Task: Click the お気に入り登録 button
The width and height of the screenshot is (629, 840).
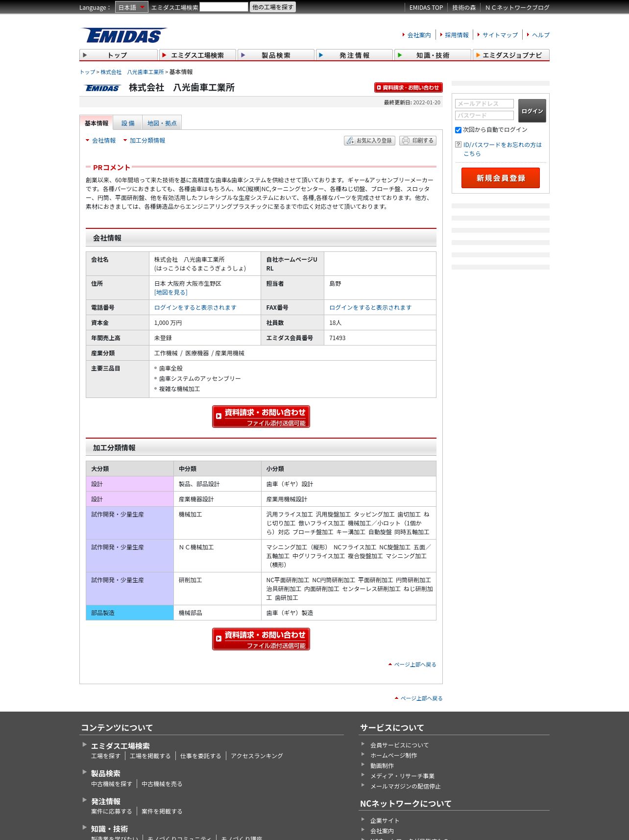Action: coord(369,141)
